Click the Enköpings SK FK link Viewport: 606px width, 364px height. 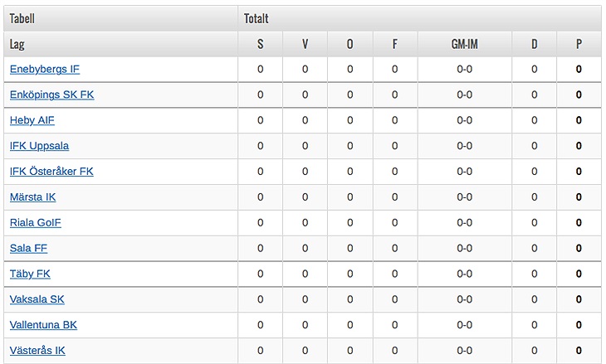51,95
